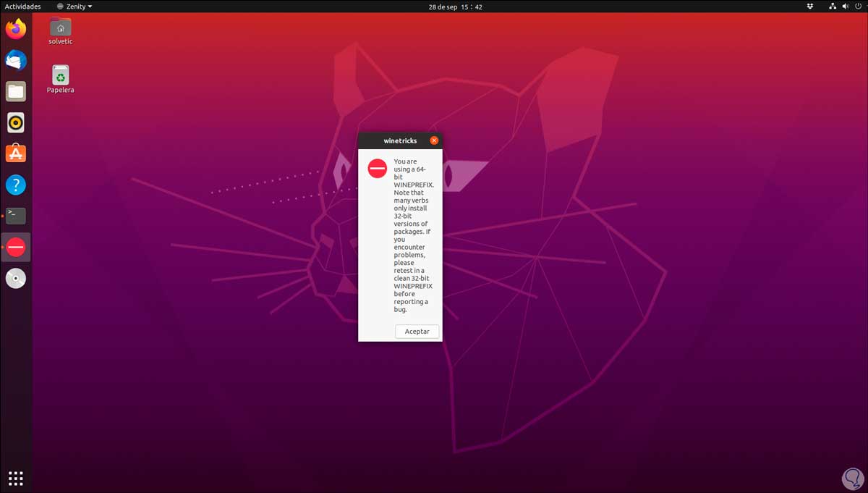Open the Zenity app menu
The height and width of the screenshot is (493, 868).
coord(75,7)
